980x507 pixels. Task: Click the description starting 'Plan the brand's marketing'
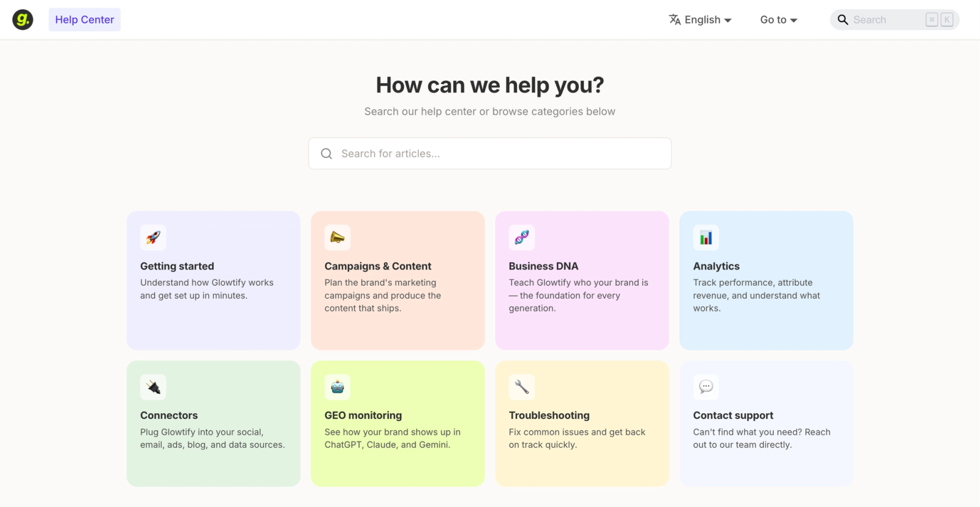tap(383, 295)
